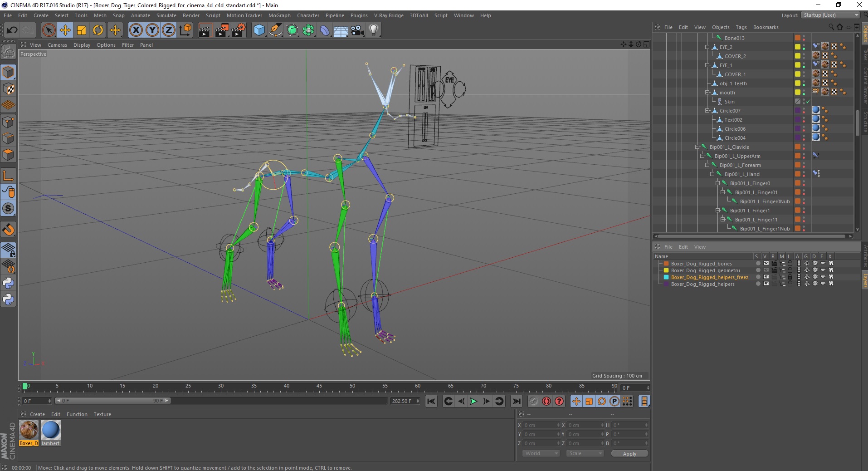The image size is (868, 471).
Task: Toggle Y axis lock
Action: point(152,30)
